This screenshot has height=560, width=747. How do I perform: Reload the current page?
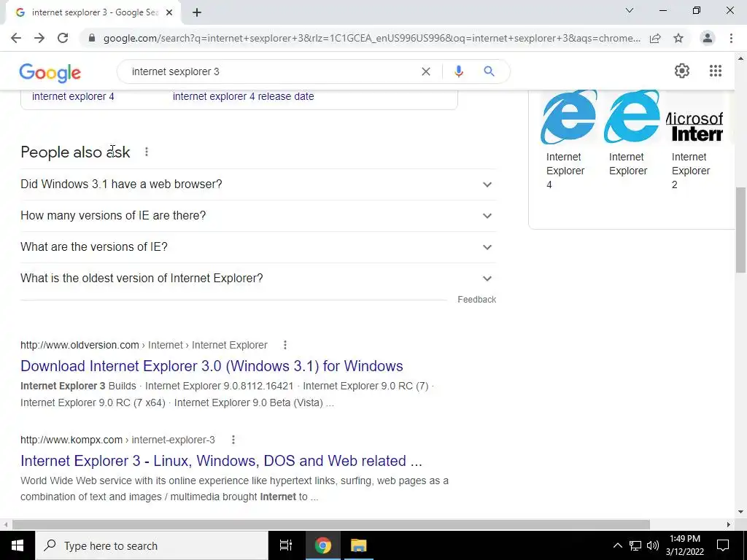pos(63,38)
